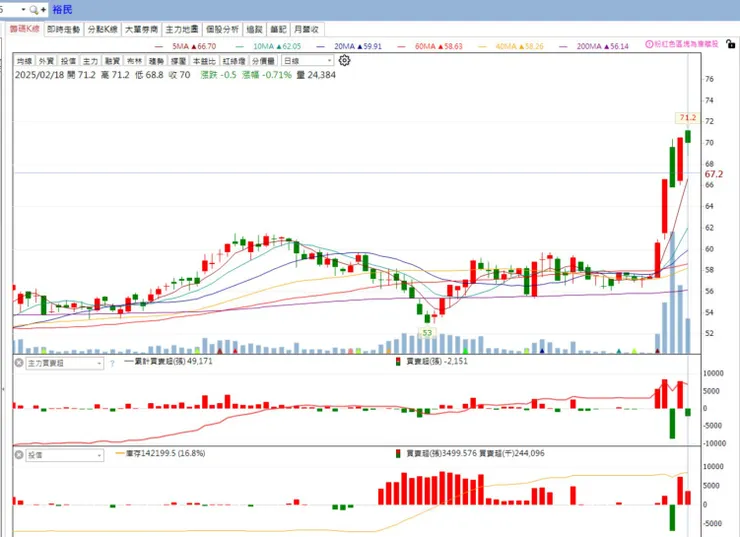The width and height of the screenshot is (740, 537).
Task: Toggle the 主力 overlay button
Action: pos(90,61)
